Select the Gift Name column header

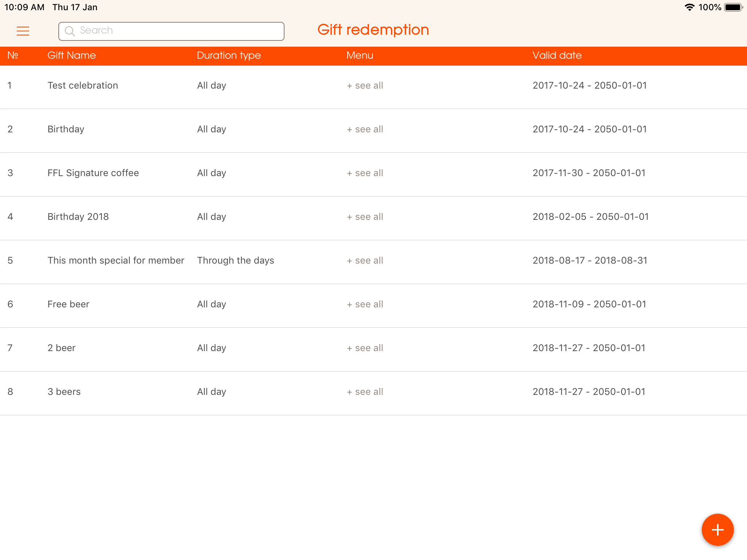[x=71, y=55]
